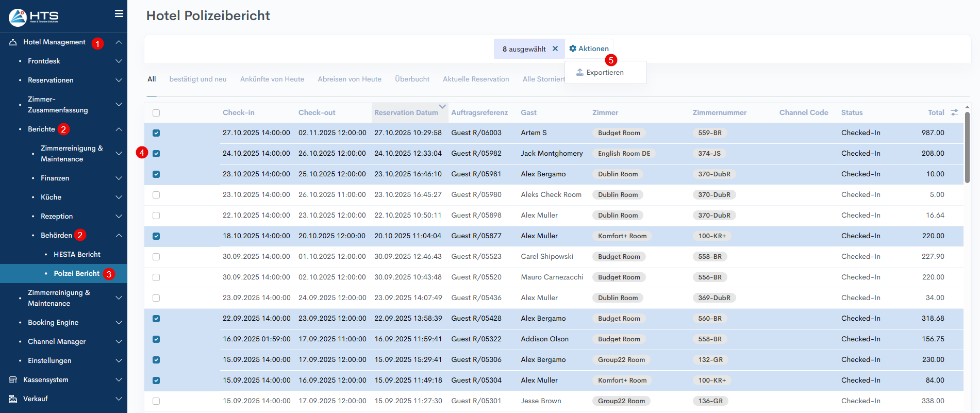This screenshot has width=980, height=413.
Task: Uncheck the Jack Montghomery reservation row
Action: tap(156, 154)
